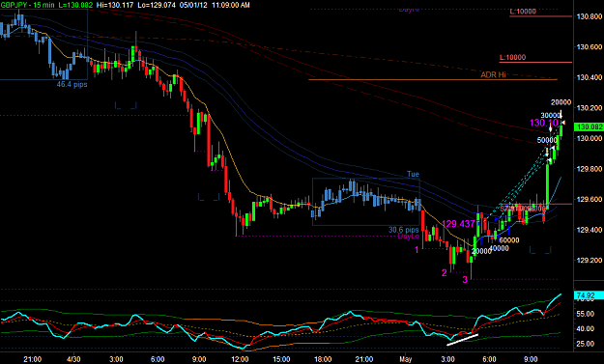
Task: Select the orange ADR Hi horizontal line
Action: [x=433, y=79]
